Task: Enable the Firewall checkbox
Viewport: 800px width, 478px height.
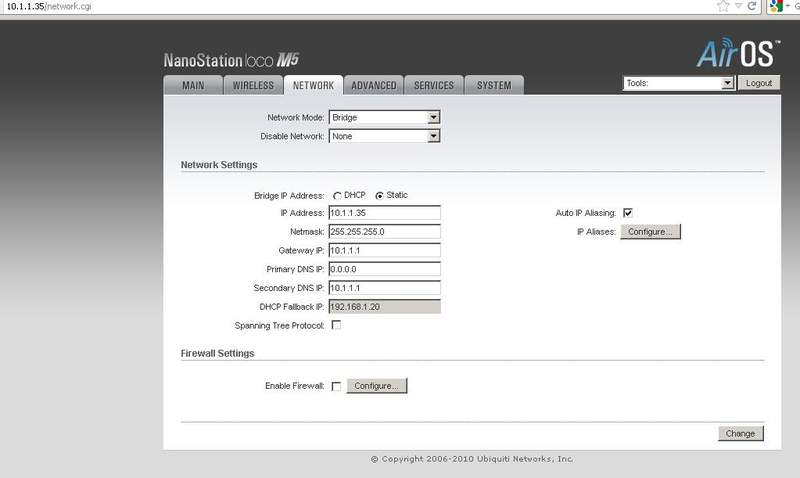Action: click(336, 386)
